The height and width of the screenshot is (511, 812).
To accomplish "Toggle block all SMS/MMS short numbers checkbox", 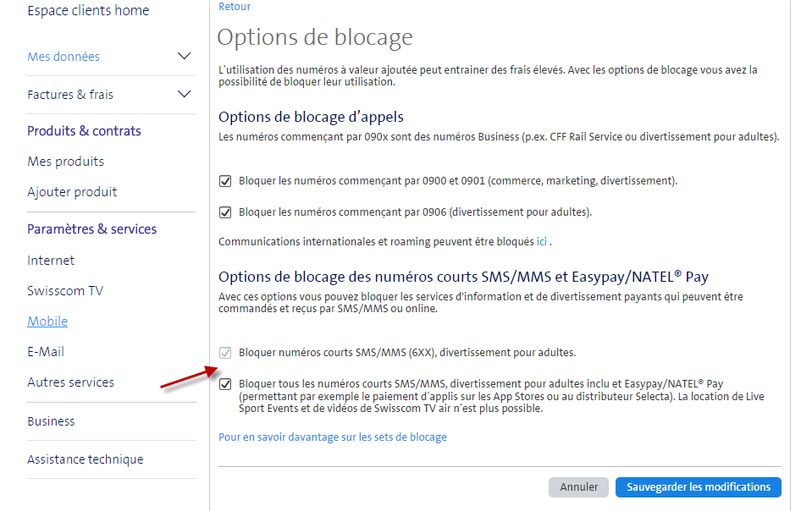I will 225,384.
